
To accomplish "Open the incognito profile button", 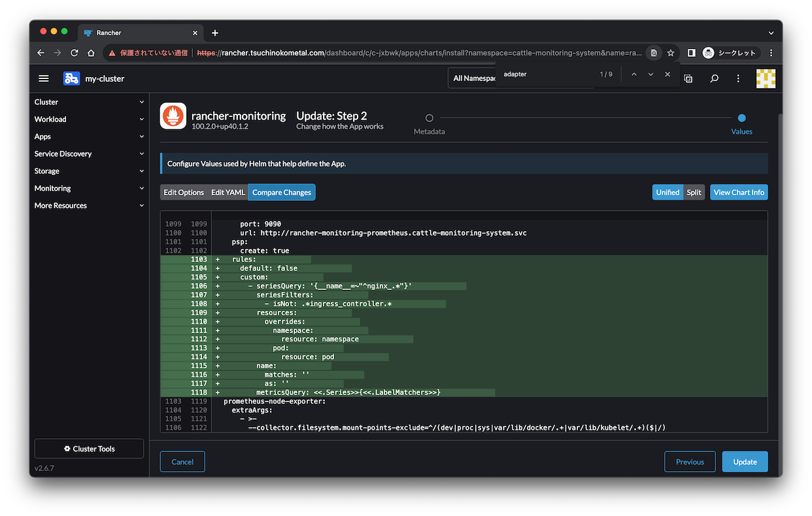I will pos(729,53).
